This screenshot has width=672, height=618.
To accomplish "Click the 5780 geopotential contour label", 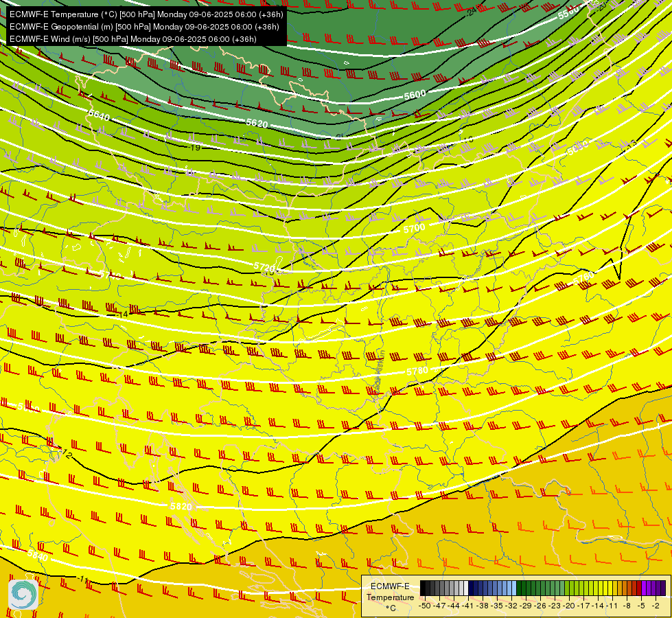I will (x=417, y=371).
